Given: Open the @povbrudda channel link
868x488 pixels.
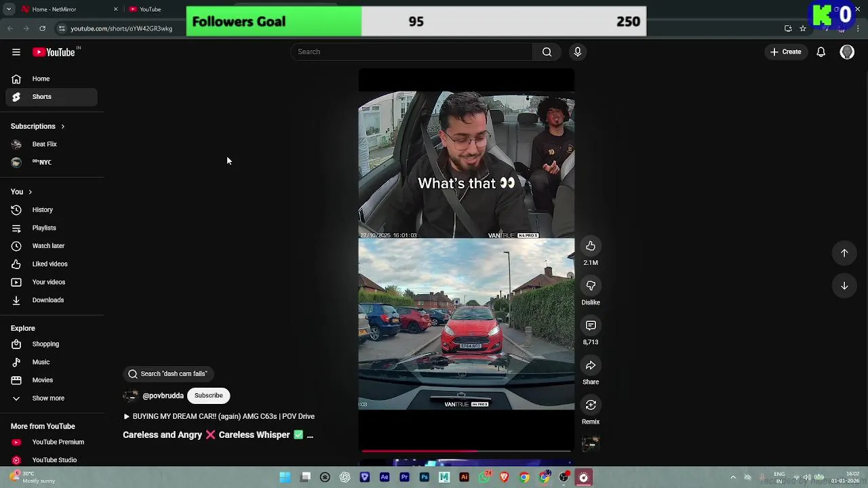Looking at the screenshot, I should 163,396.
